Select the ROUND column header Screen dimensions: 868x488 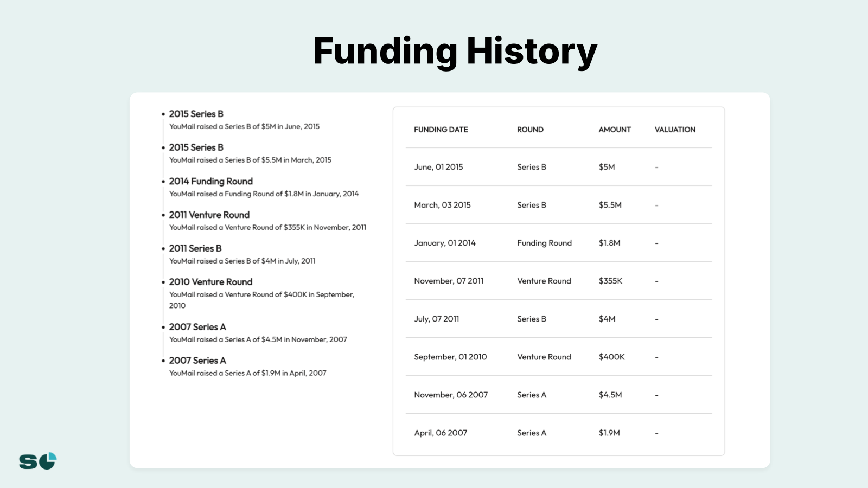point(530,130)
